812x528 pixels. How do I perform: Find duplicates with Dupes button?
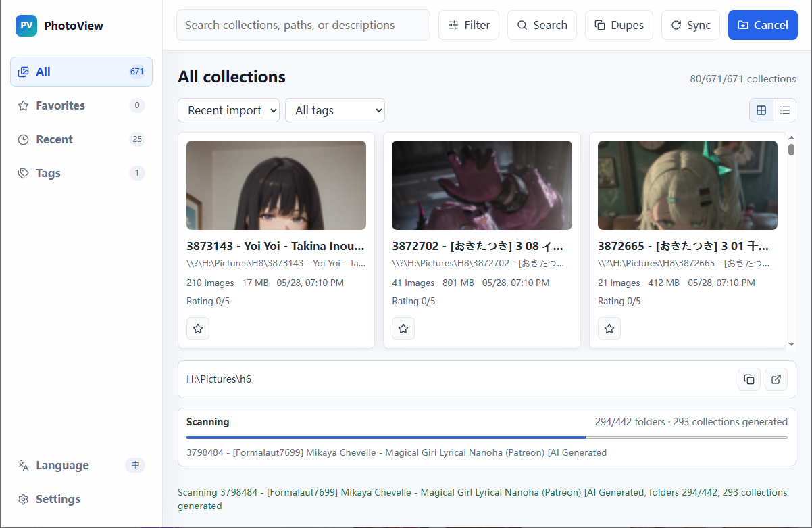tap(619, 25)
